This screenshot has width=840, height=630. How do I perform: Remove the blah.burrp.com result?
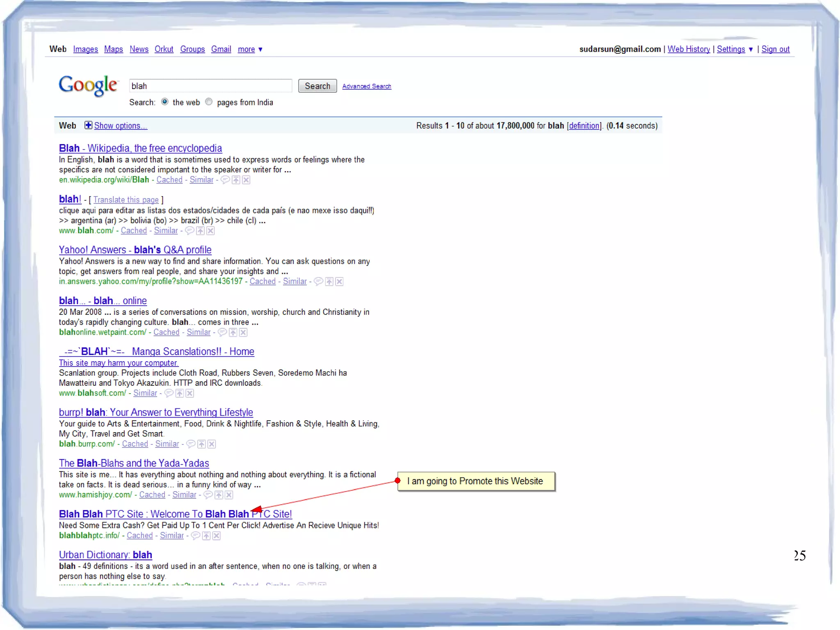tap(212, 444)
